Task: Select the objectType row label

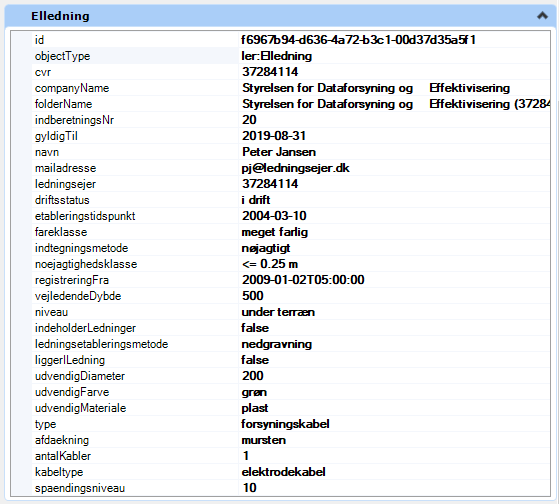Action: point(62,56)
